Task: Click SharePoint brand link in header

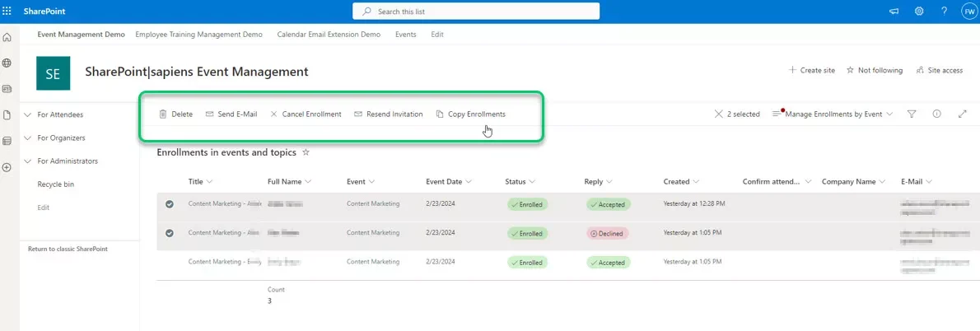Action: (x=44, y=12)
